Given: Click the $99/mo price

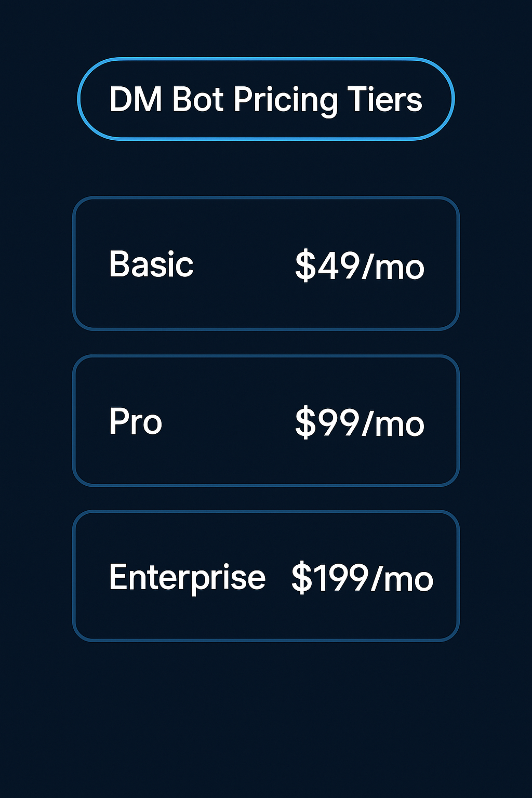Looking at the screenshot, I should (x=360, y=423).
